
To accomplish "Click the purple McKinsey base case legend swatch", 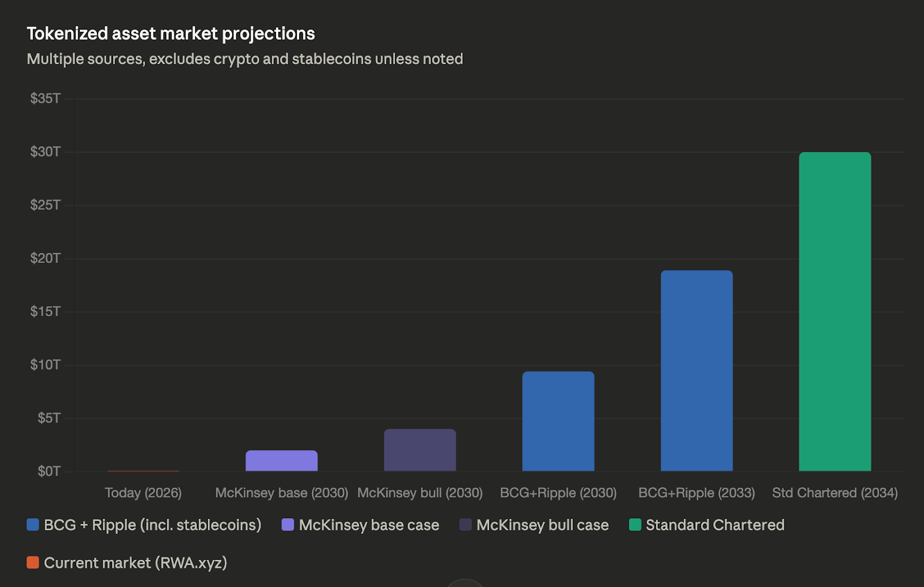I will 288,525.
